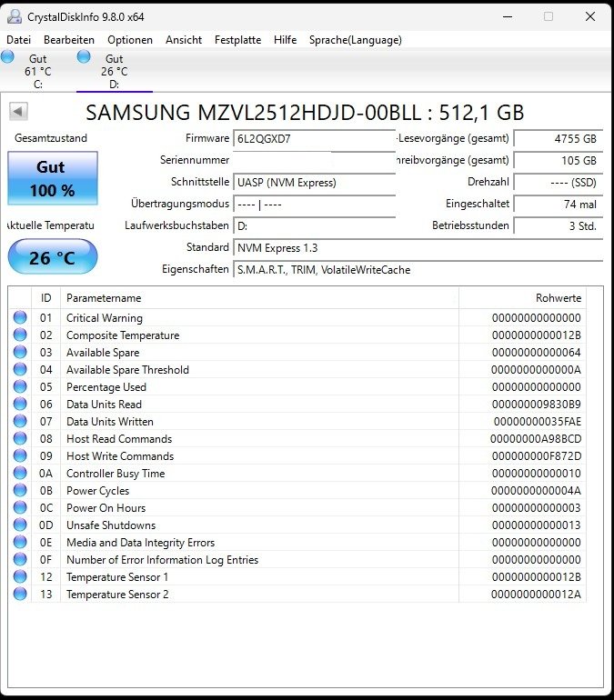Screen dimensions: 614x700
Task: Click the Parametername column header
Action: 259,298
